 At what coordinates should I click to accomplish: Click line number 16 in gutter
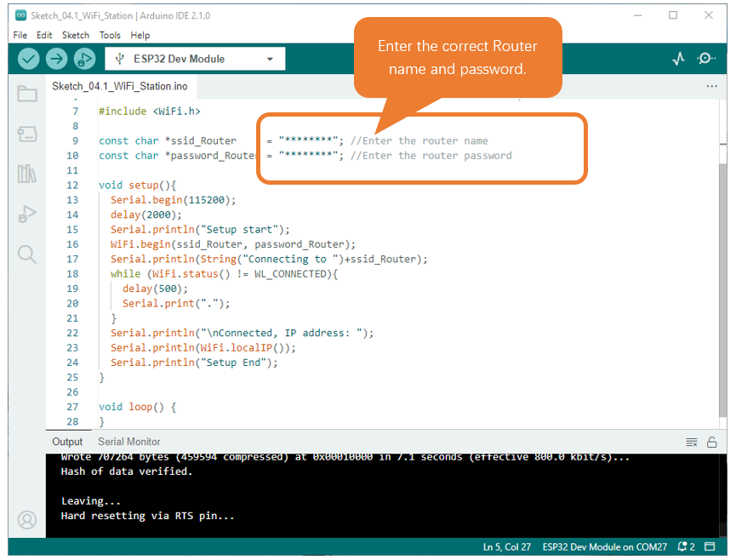pos(72,244)
